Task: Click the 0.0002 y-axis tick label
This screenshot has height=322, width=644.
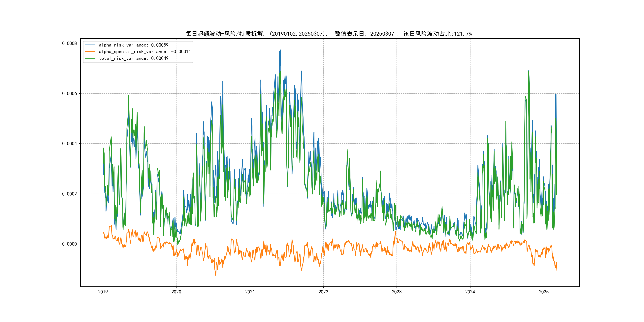Action: click(x=70, y=194)
